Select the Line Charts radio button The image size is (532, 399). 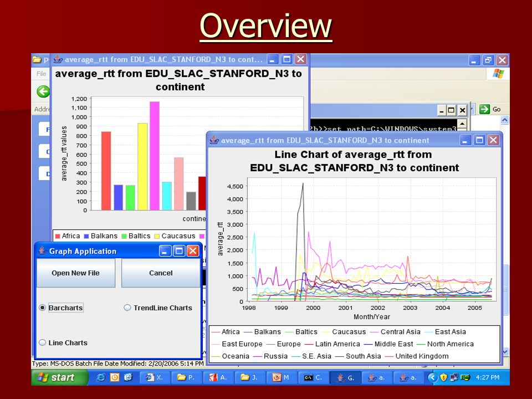tap(43, 342)
